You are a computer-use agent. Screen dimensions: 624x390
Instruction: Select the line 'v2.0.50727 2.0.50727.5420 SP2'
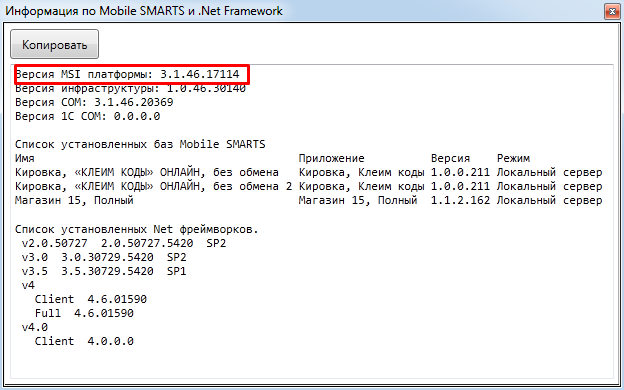pyautogui.click(x=124, y=243)
